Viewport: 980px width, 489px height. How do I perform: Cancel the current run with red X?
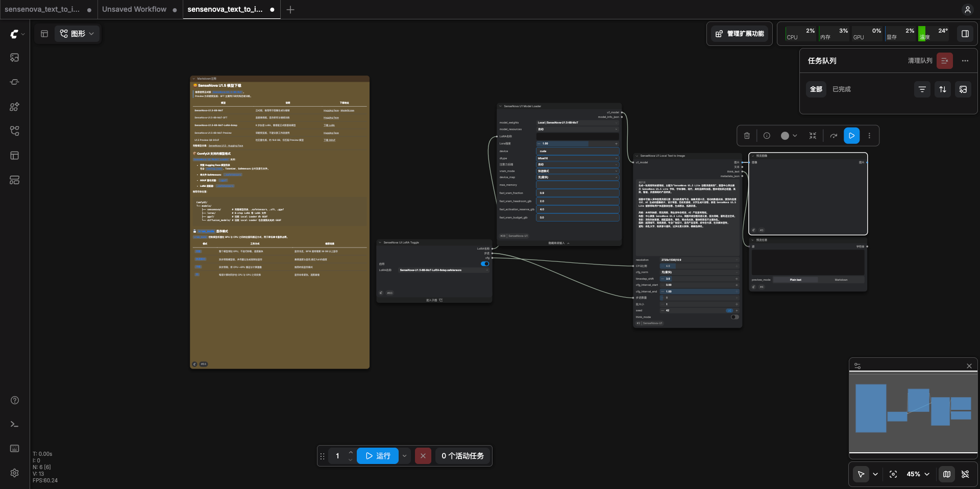(x=423, y=456)
